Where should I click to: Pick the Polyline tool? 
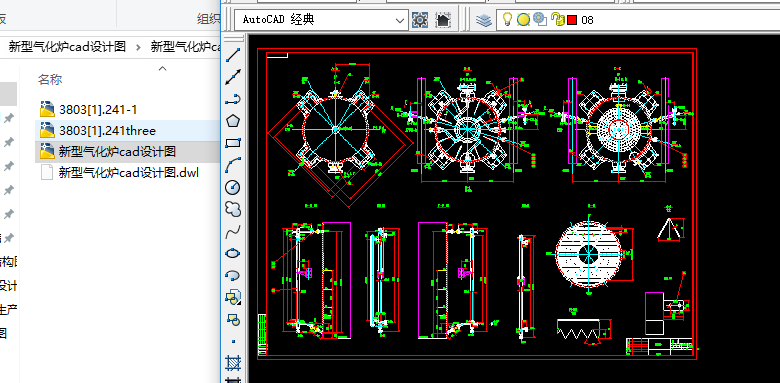233,99
